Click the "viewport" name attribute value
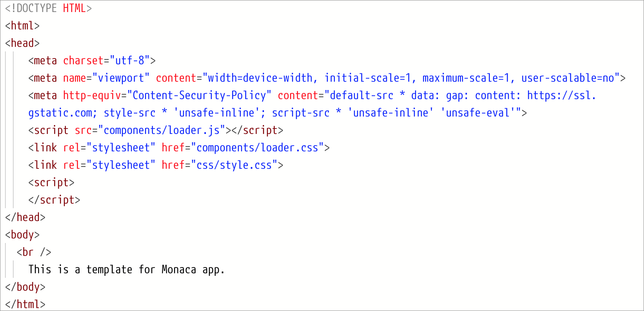The height and width of the screenshot is (311, 644). 121,78
